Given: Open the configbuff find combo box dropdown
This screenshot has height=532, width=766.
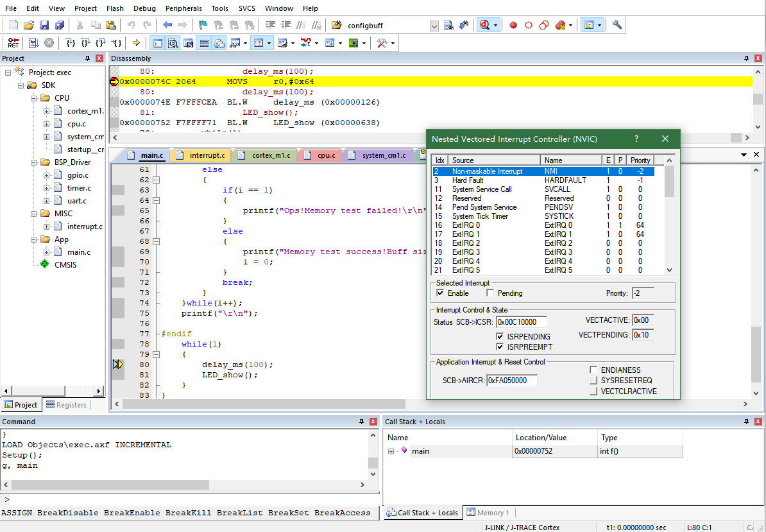Looking at the screenshot, I should pyautogui.click(x=434, y=26).
